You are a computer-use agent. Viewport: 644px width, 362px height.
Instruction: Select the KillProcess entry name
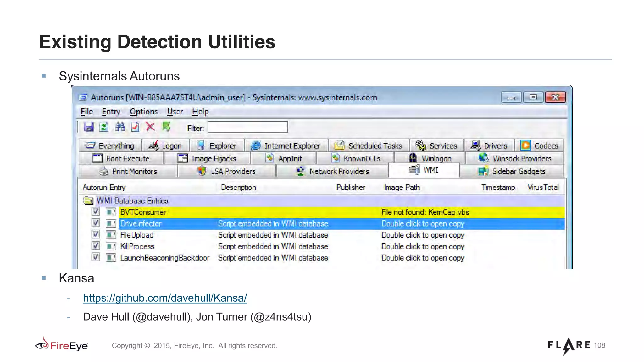tap(137, 246)
